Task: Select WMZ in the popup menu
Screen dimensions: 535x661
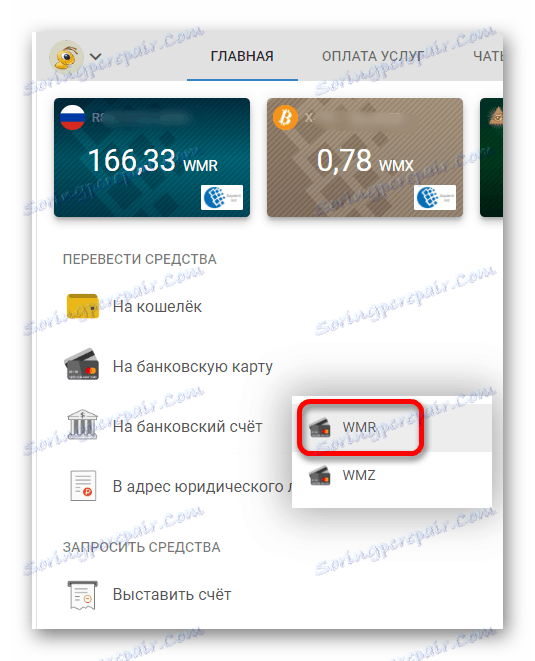Action: tap(392, 476)
